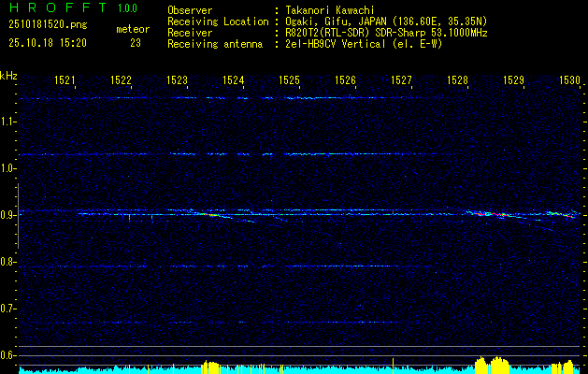Click the bright meteor echo near 1523:30
This screenshot has width=588, height=374.
[210, 215]
